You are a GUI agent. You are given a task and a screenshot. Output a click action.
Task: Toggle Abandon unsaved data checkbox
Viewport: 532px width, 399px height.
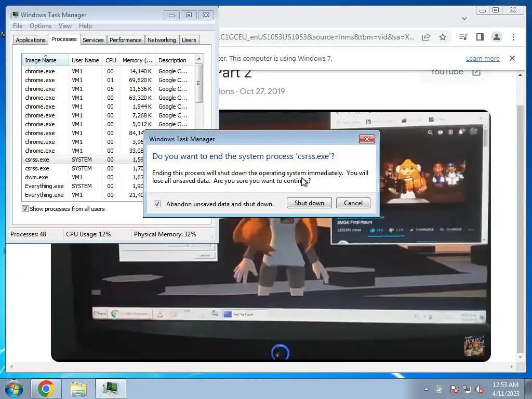(157, 204)
